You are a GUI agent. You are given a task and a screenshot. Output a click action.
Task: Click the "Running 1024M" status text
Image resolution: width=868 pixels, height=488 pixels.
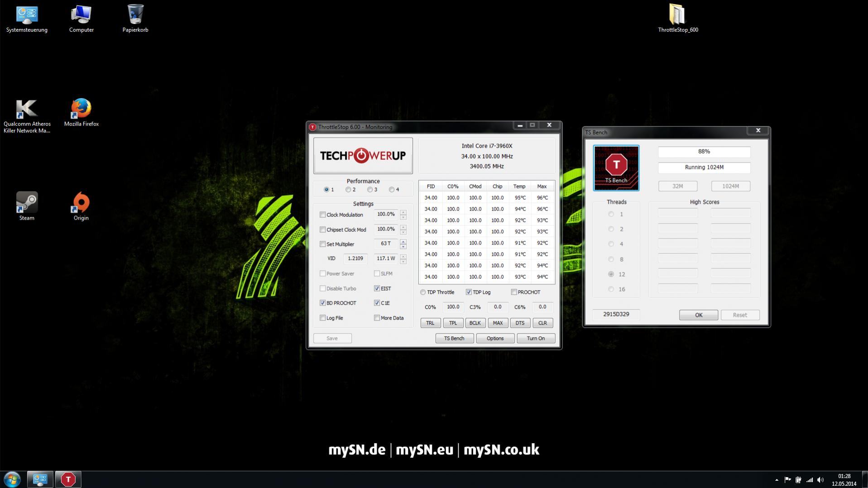704,167
